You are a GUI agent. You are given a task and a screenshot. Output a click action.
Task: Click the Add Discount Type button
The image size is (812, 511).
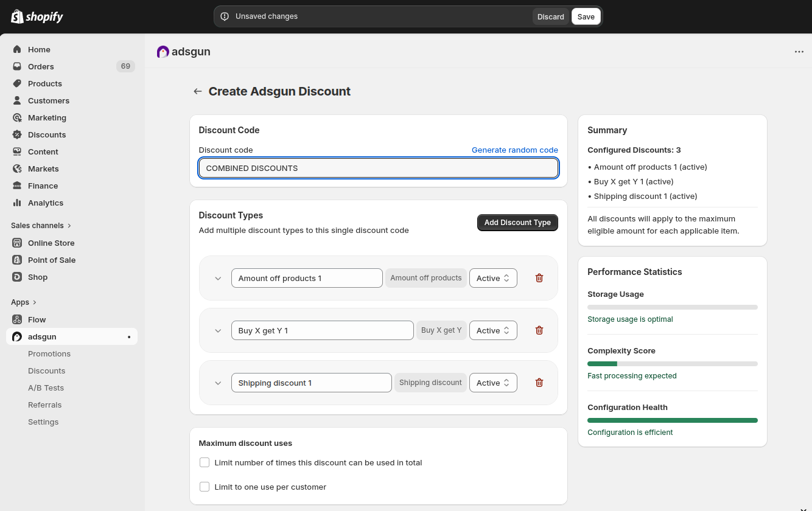click(x=517, y=223)
